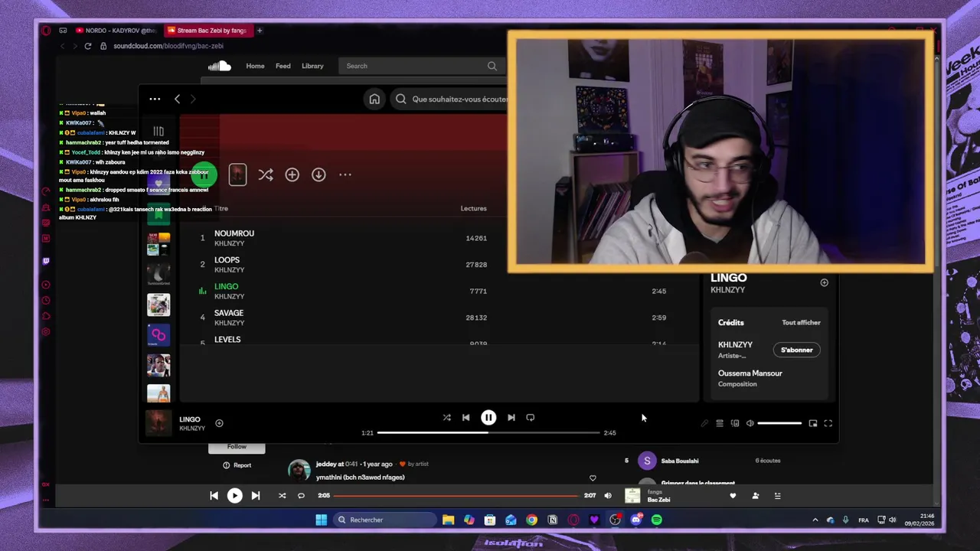Image resolution: width=980 pixels, height=551 pixels.
Task: Go forward in Spotify navigation
Action: 193,99
